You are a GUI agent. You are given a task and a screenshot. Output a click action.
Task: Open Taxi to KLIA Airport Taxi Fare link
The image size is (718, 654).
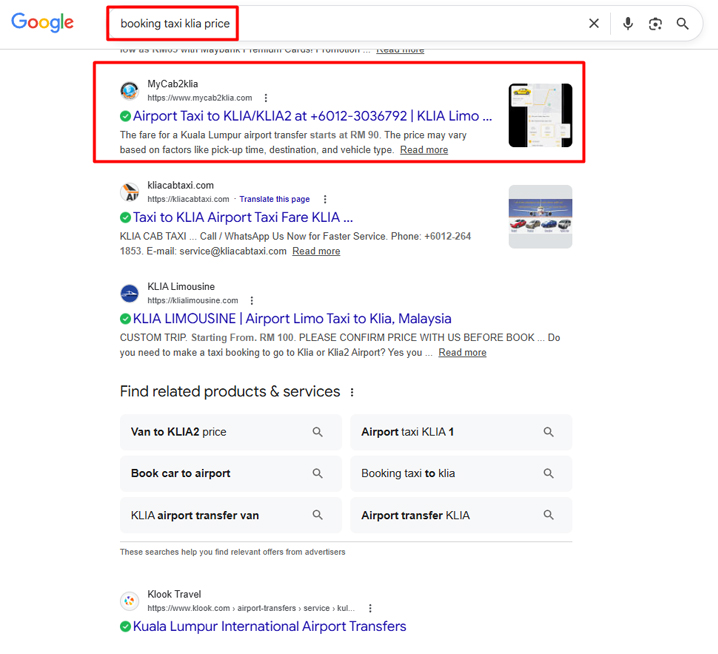[243, 217]
